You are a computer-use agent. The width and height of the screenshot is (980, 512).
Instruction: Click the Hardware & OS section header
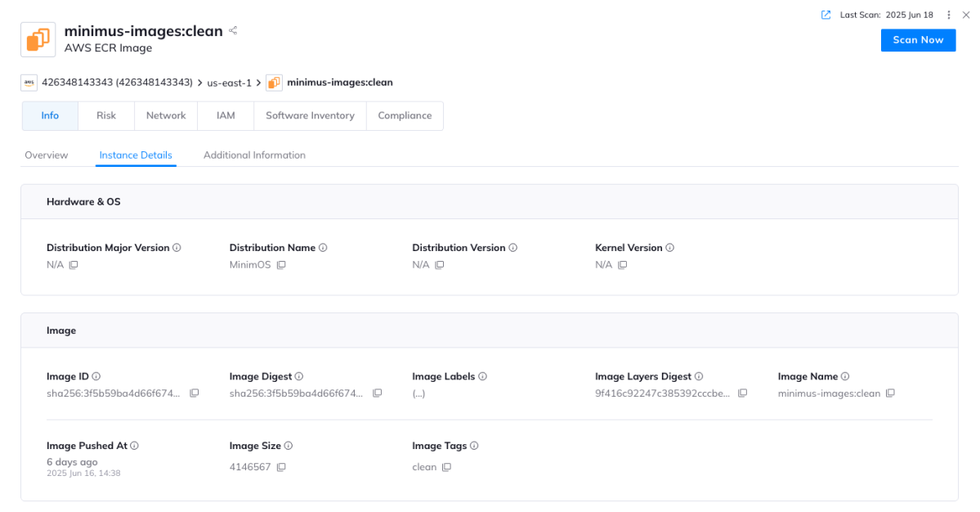tap(490, 202)
